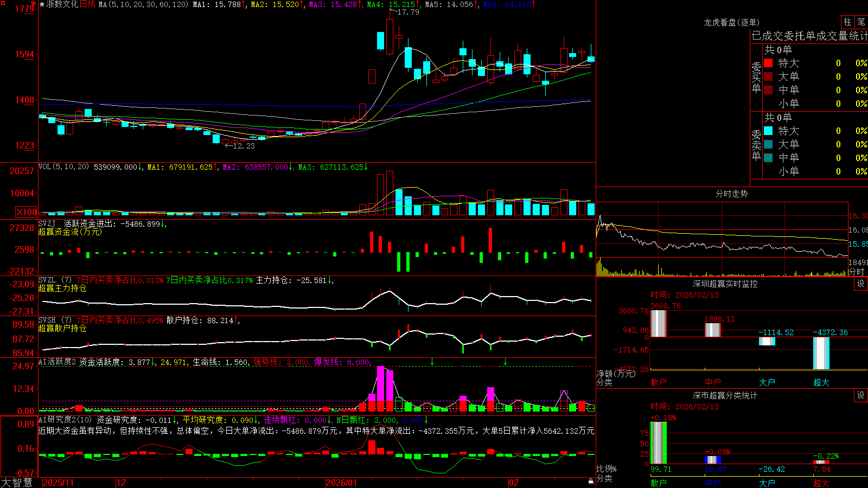Click the 时间: 2026/02/13 under 深圳超赢实时监控
This screenshot has width=868, height=488.
coord(685,295)
